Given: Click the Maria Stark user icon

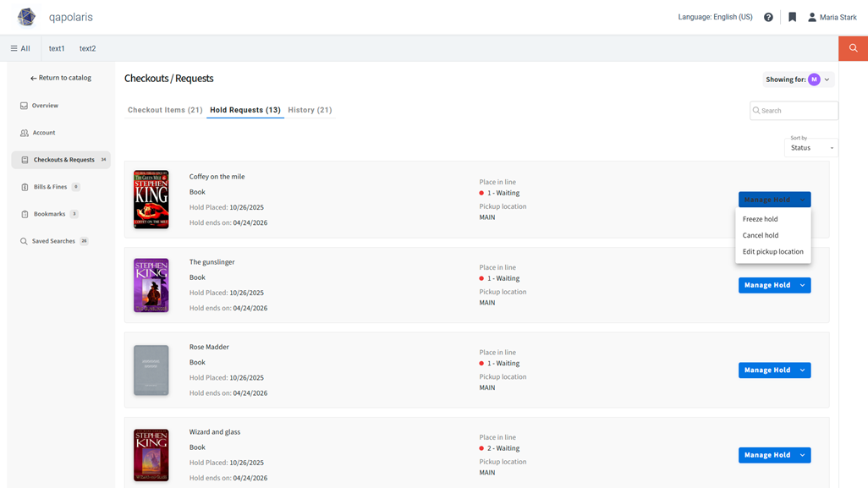Looking at the screenshot, I should (x=811, y=17).
